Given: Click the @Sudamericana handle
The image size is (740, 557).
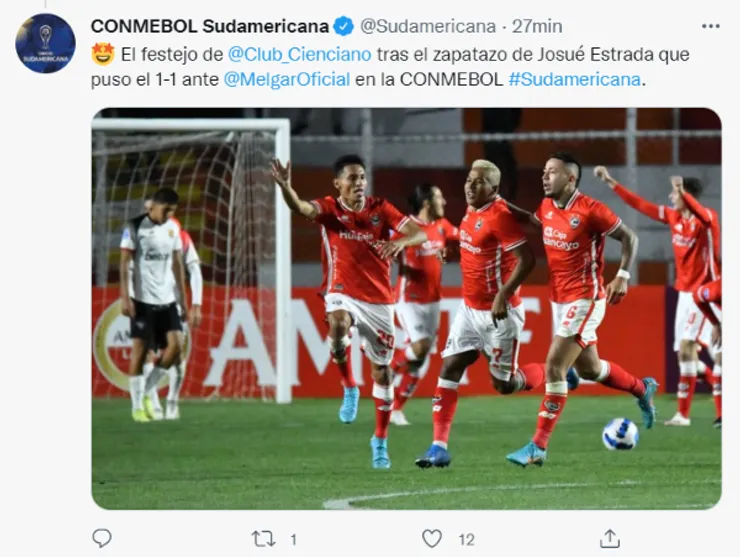Looking at the screenshot, I should 428,26.
